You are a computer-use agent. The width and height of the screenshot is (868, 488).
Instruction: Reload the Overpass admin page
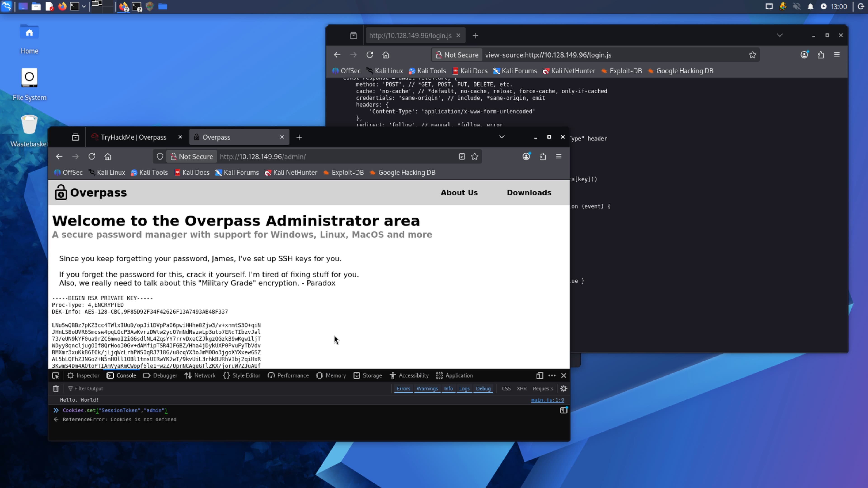click(92, 157)
